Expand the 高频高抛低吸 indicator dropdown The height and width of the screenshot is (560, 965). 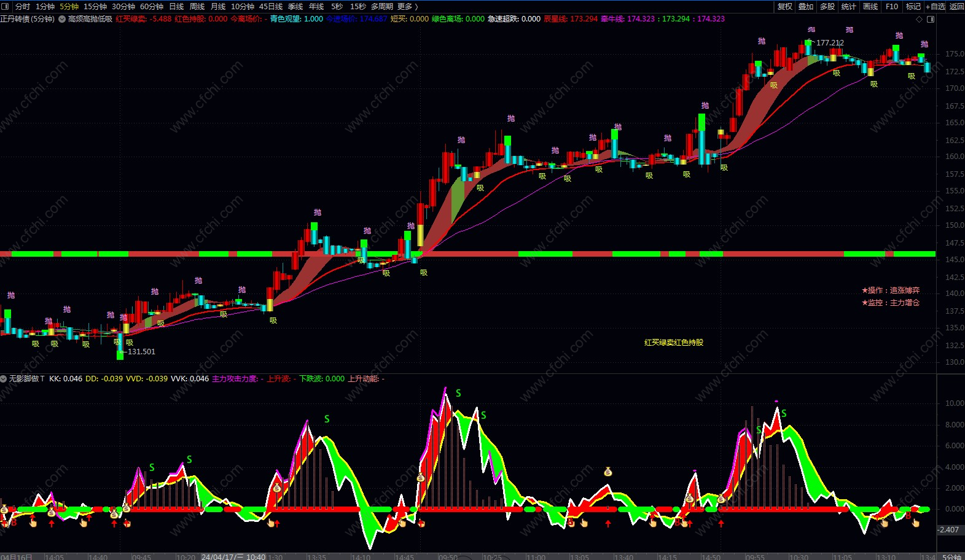click(x=62, y=19)
